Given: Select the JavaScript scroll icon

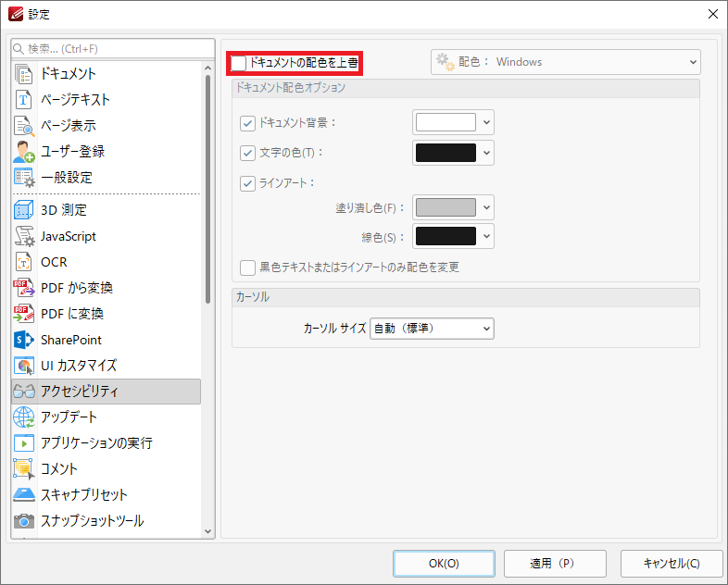Looking at the screenshot, I should 23,236.
